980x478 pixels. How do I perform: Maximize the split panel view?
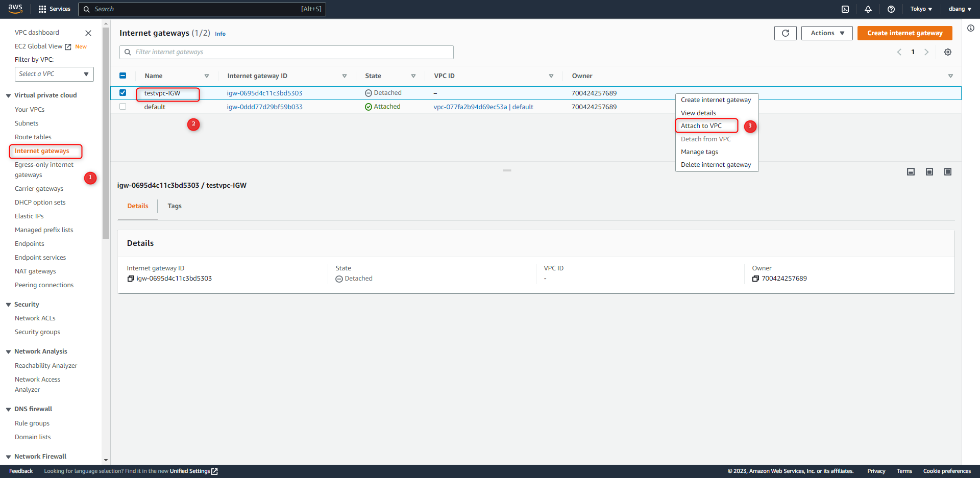click(x=948, y=172)
